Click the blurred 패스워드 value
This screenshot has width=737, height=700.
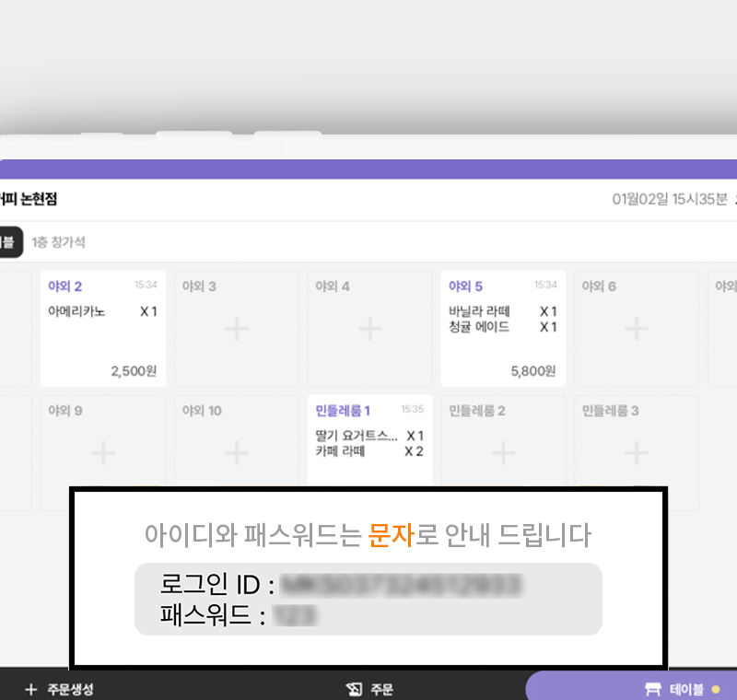(296, 614)
